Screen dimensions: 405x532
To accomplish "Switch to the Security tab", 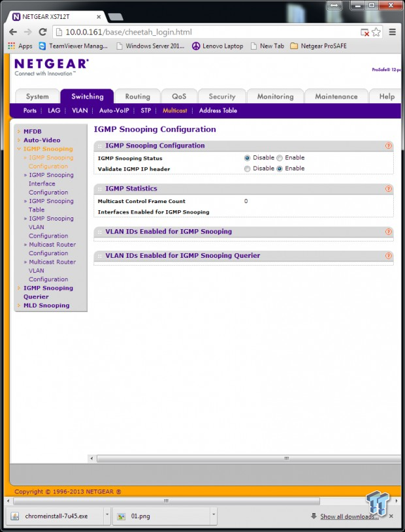I will (x=222, y=97).
